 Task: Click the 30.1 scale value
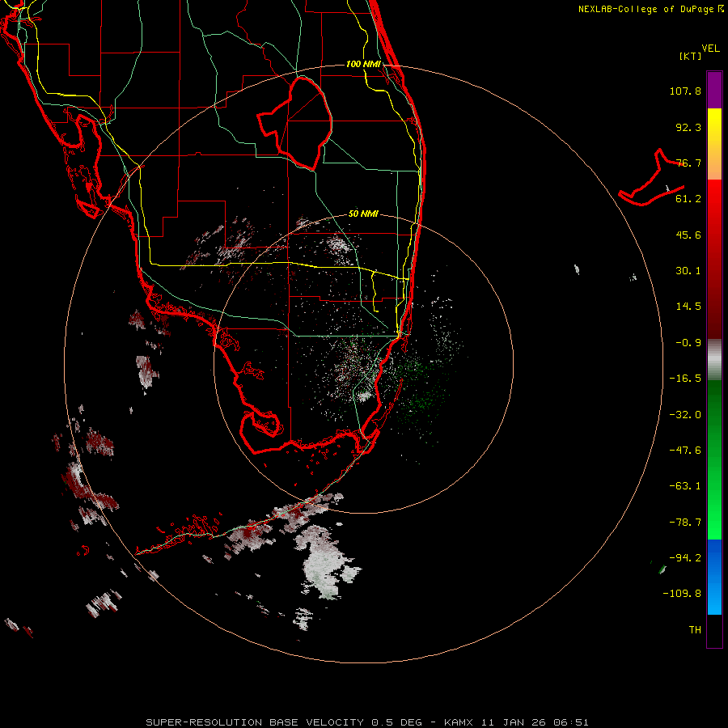688,271
